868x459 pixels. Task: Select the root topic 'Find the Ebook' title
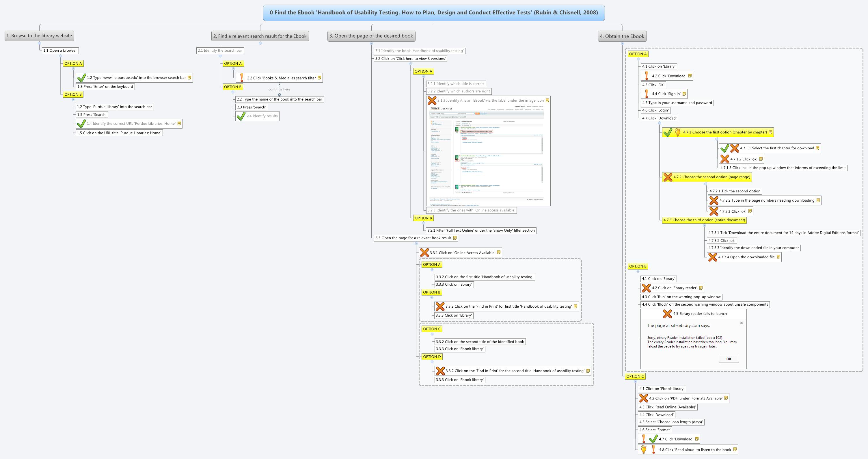pyautogui.click(x=434, y=13)
